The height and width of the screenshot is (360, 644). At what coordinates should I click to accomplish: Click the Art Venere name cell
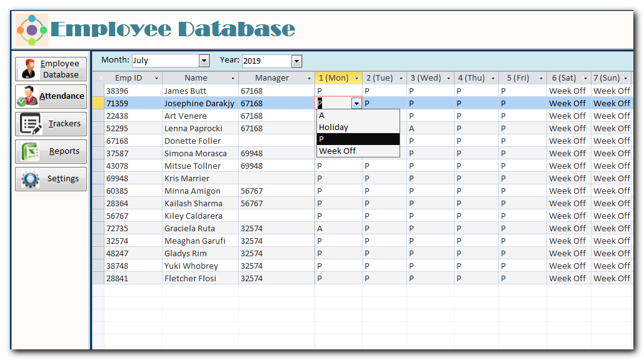(x=201, y=116)
